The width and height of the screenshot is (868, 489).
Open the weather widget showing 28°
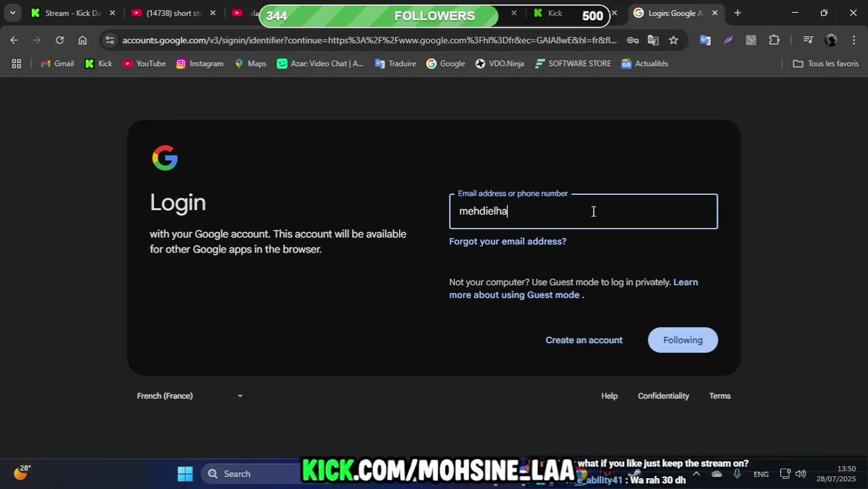(22, 473)
